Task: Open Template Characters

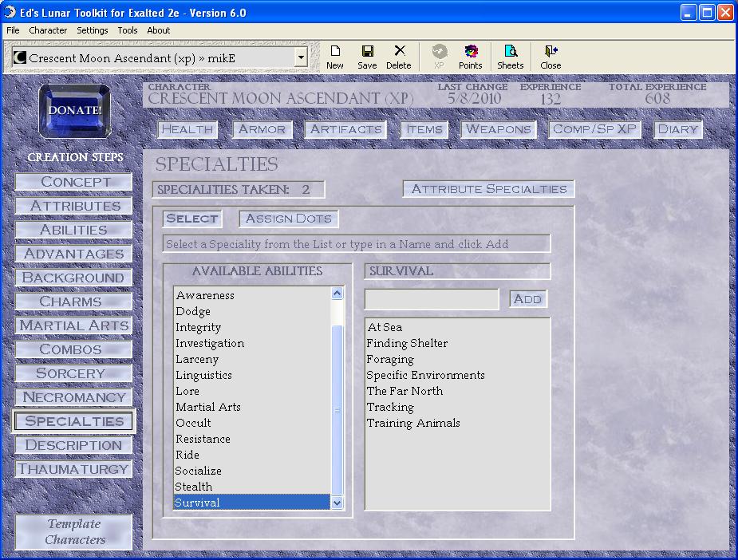Action: pos(74,532)
